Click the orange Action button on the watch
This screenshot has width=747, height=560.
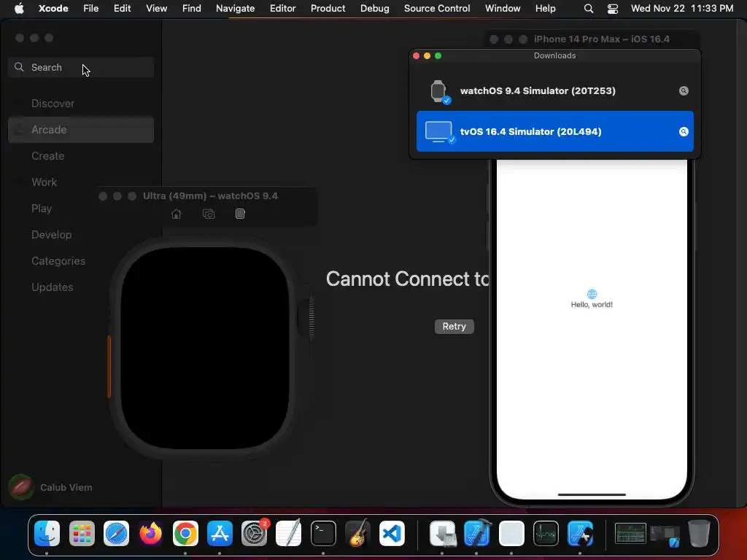tap(109, 367)
